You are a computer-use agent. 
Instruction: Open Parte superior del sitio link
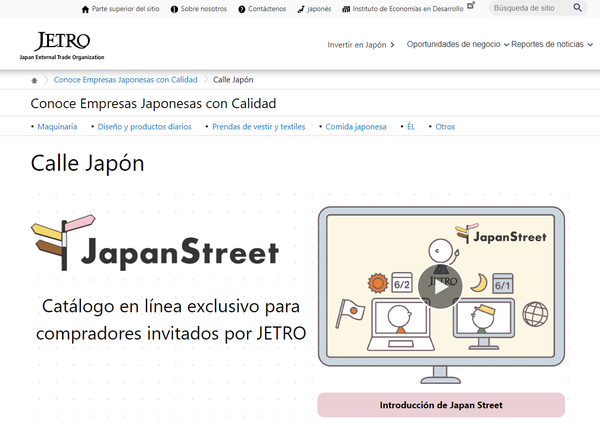pyautogui.click(x=126, y=9)
